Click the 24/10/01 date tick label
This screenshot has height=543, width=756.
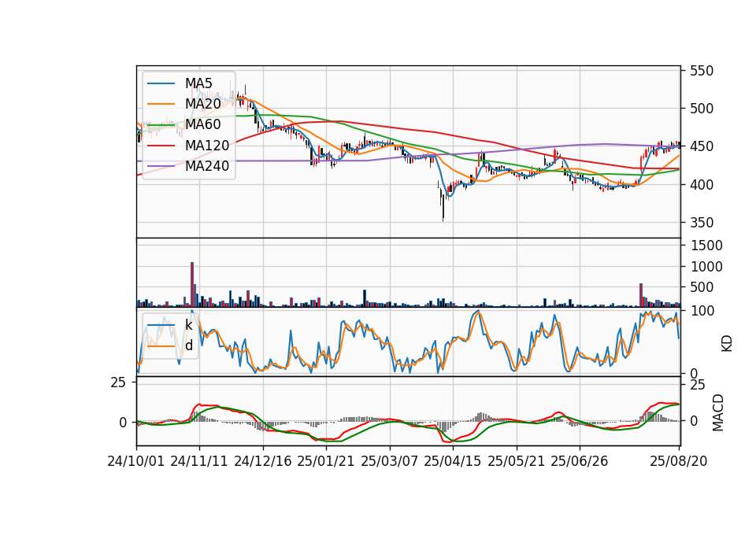click(136, 461)
